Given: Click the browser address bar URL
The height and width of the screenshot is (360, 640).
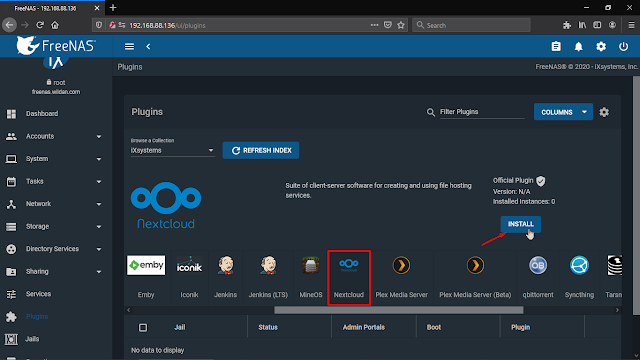Looking at the screenshot, I should coord(167,25).
